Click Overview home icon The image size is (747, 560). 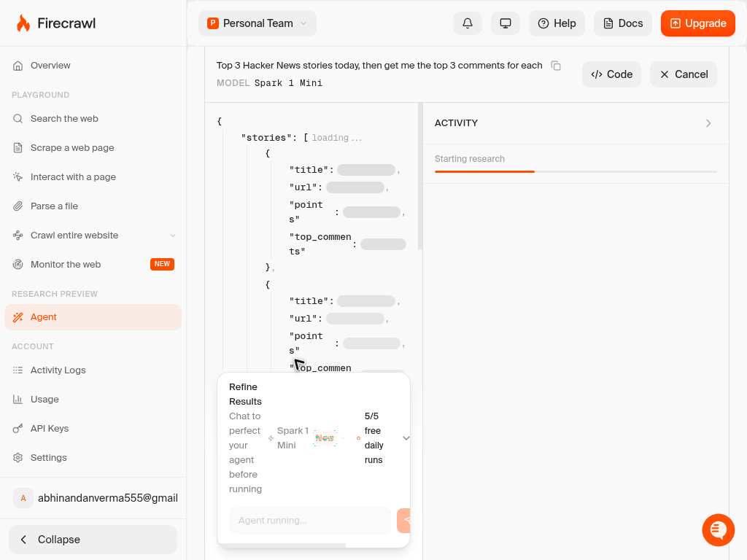tap(18, 66)
